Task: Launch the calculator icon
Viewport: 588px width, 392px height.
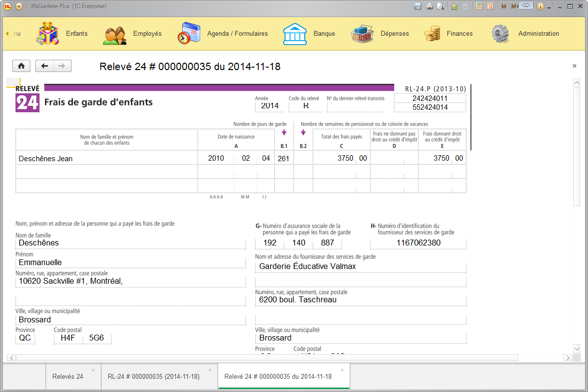Action: point(479,5)
